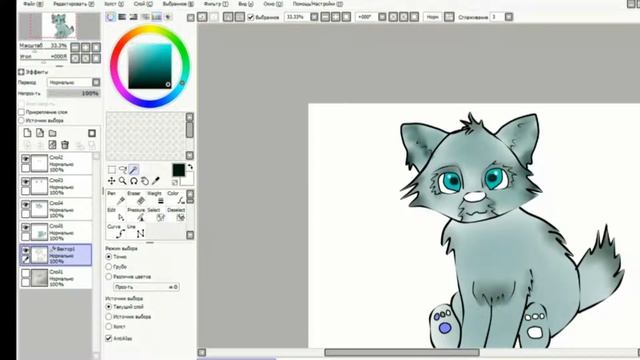Click the canvas horizontal scrollbar
This screenshot has width=640, height=360.
click(x=402, y=352)
